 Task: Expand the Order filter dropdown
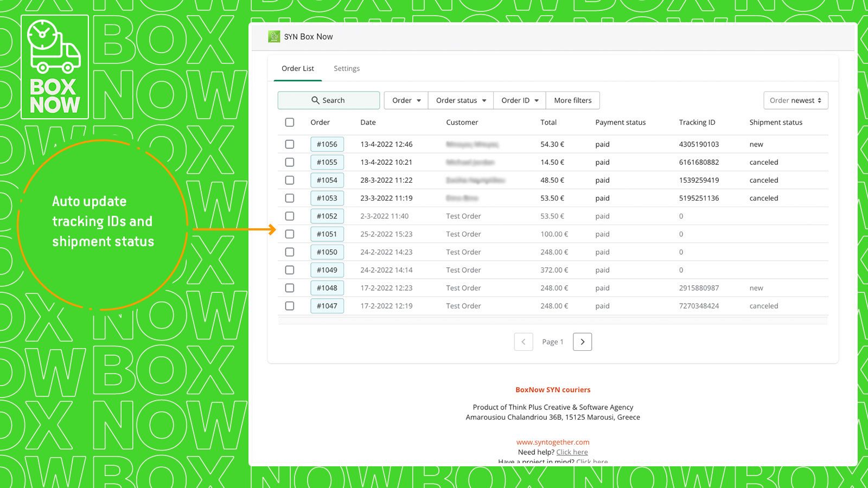(x=406, y=100)
